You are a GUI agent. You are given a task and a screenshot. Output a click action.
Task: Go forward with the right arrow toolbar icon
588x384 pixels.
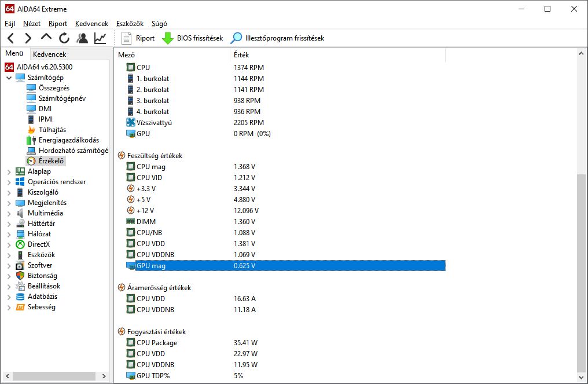point(28,38)
